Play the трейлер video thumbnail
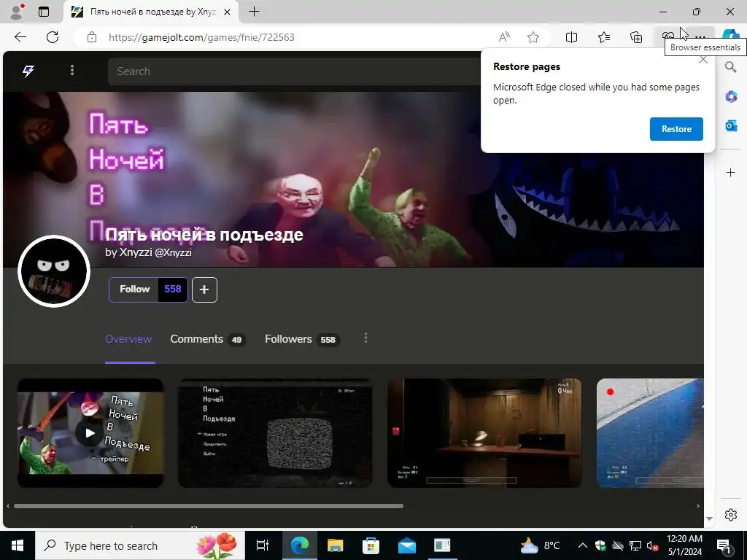Screen dimensions: 747x560 point(90,433)
